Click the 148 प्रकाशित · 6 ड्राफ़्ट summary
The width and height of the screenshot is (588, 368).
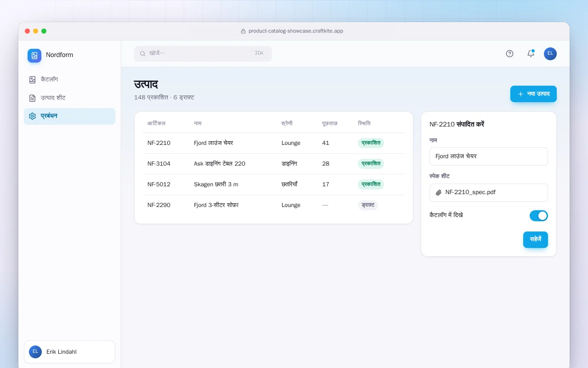coord(164,98)
